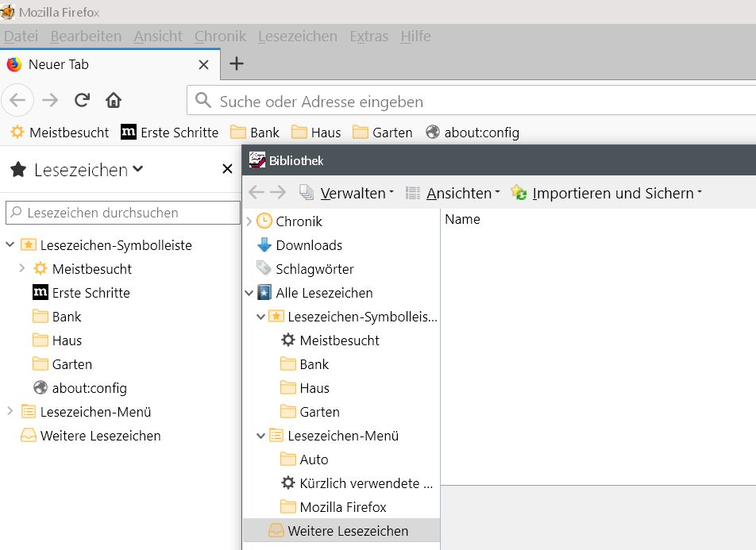Open a new tab with plus button

237,63
